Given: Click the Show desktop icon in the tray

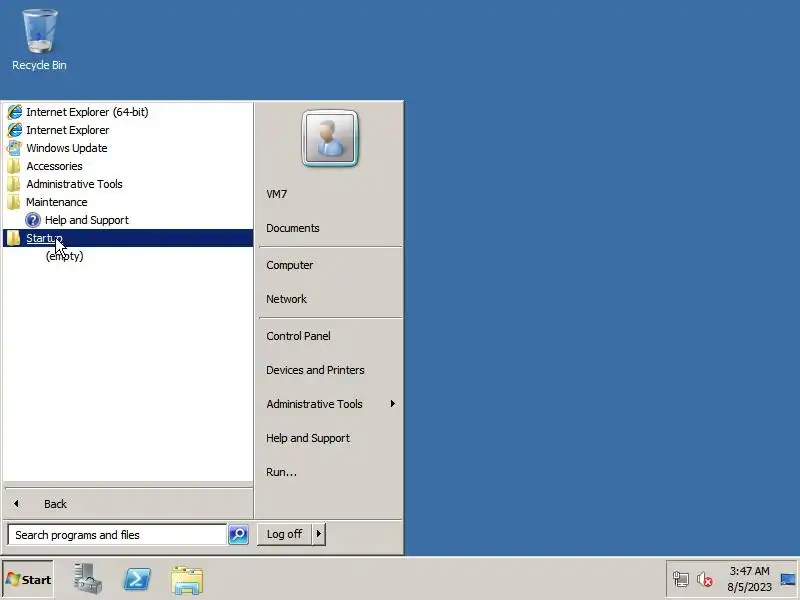Looking at the screenshot, I should tap(788, 579).
